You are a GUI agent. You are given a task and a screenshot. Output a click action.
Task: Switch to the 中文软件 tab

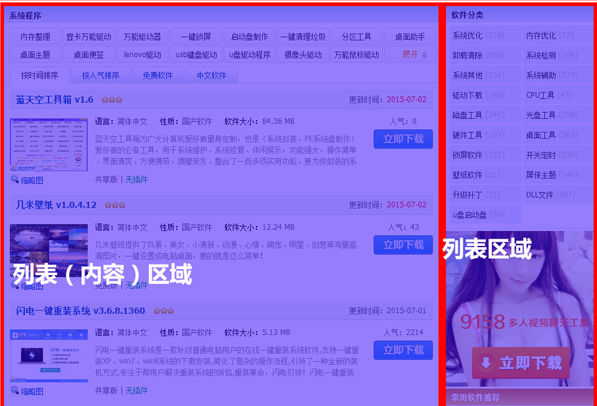[211, 75]
